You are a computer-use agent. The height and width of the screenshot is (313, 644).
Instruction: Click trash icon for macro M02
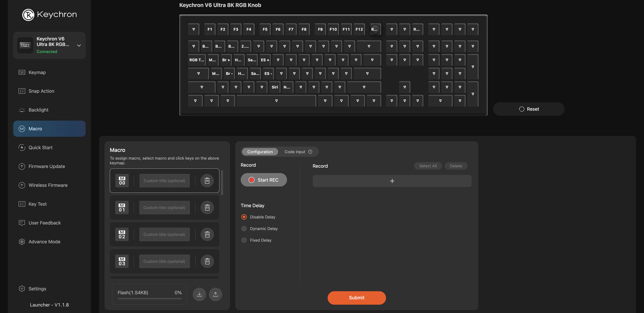(x=207, y=234)
